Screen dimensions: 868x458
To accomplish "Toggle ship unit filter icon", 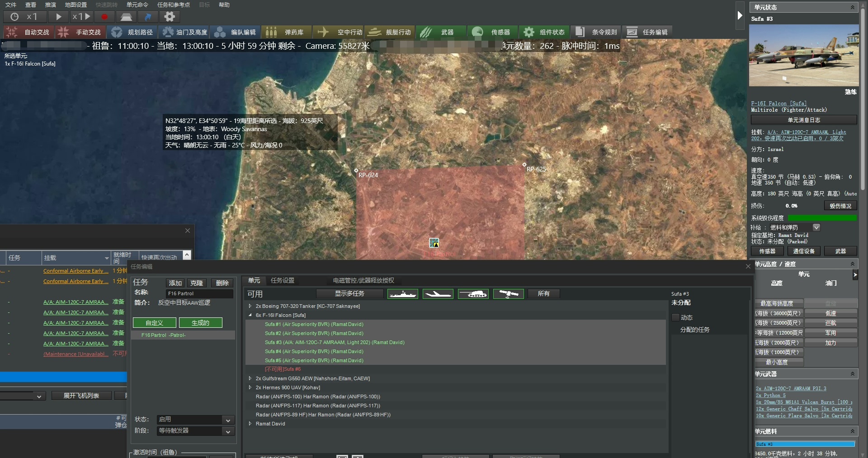I will [x=402, y=294].
